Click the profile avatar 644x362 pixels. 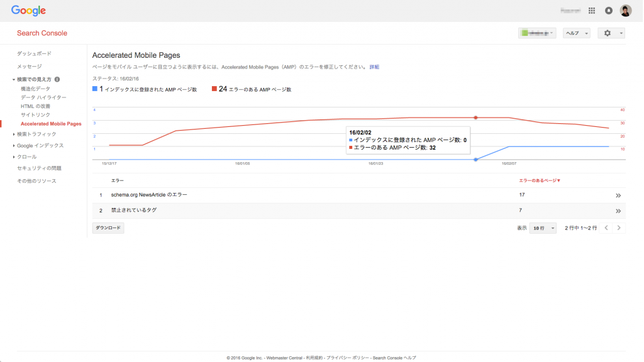click(x=626, y=10)
